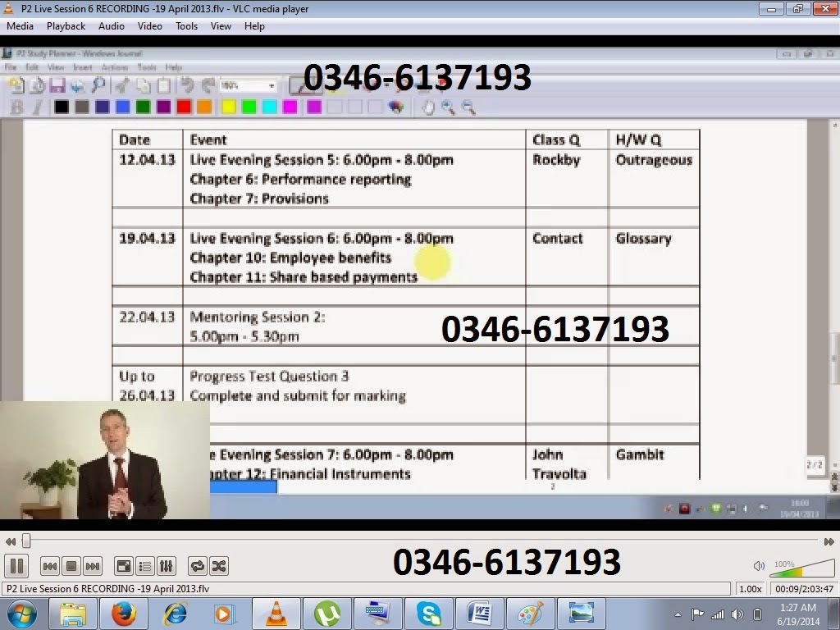The width and height of the screenshot is (840, 630).
Task: Switch to Microsoft Word taskbar button
Action: point(480,614)
